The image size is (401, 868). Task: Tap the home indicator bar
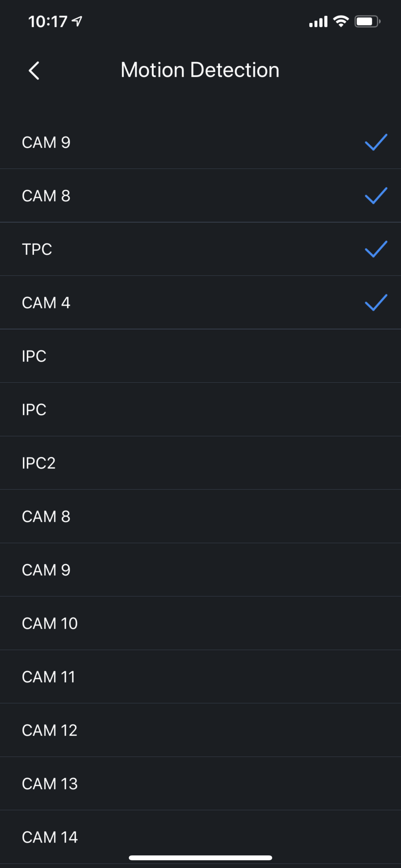click(x=200, y=858)
